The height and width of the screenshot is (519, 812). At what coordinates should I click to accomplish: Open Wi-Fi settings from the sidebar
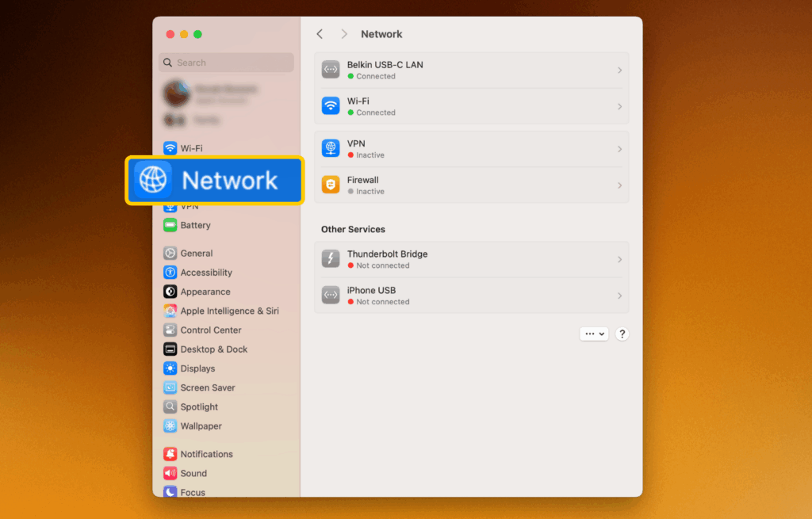click(191, 148)
